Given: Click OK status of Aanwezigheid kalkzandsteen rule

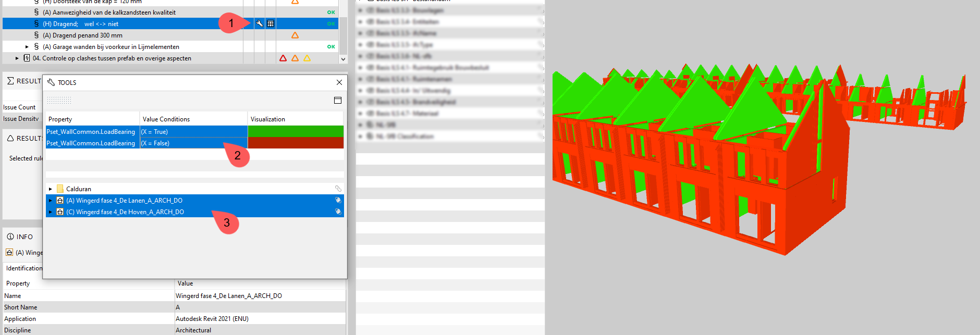Looking at the screenshot, I should pos(331,13).
